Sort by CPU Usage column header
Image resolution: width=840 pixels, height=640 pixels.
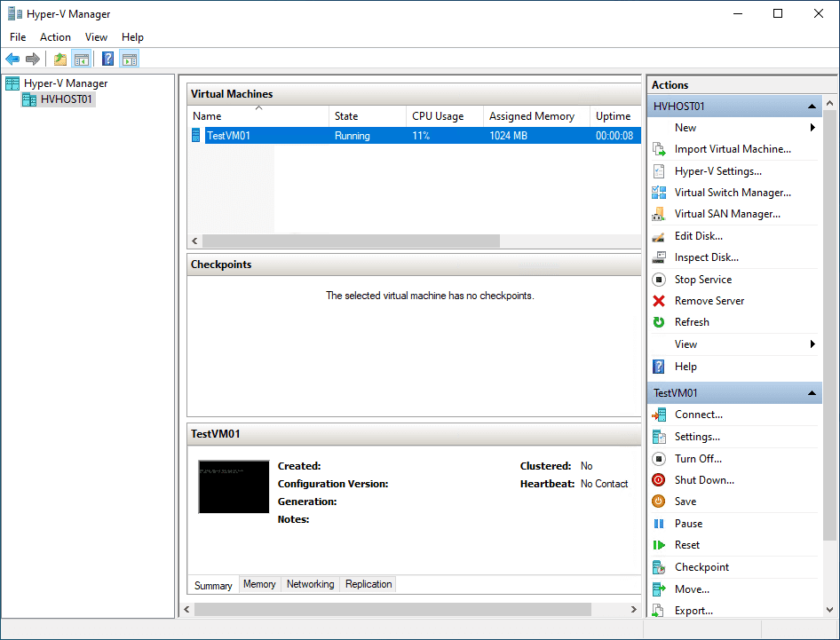tap(438, 116)
